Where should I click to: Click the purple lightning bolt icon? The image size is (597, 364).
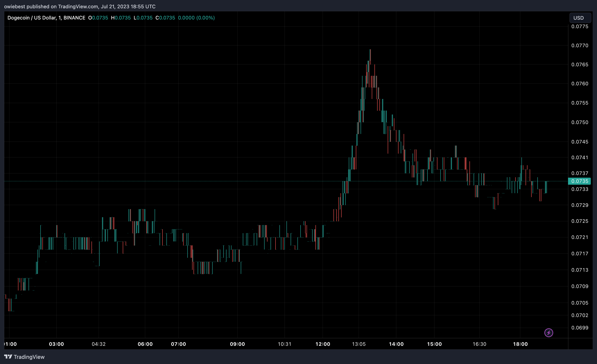coord(549,333)
